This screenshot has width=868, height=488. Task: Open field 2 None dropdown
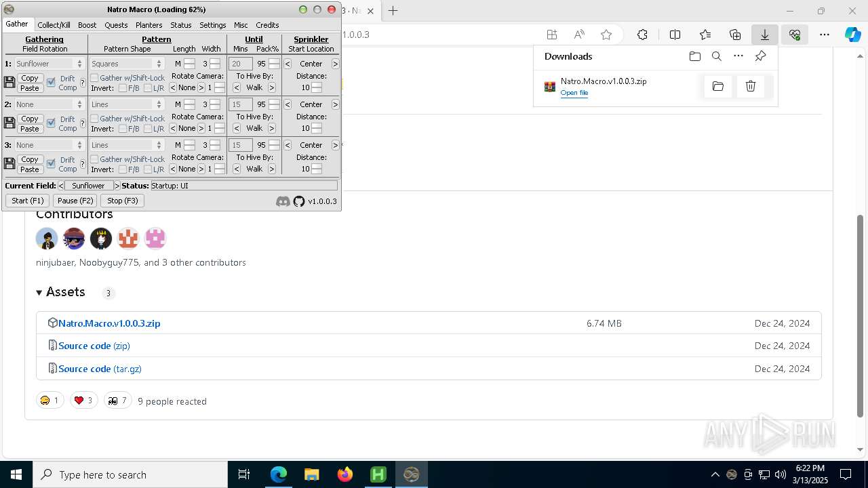coord(50,104)
